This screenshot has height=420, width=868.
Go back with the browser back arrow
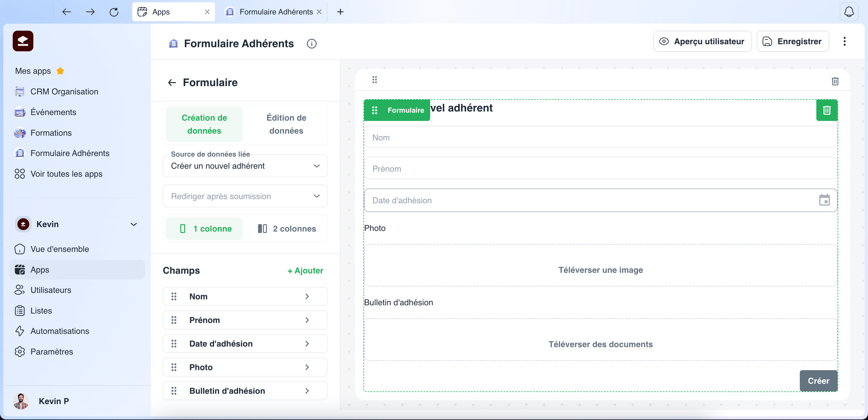pos(67,12)
